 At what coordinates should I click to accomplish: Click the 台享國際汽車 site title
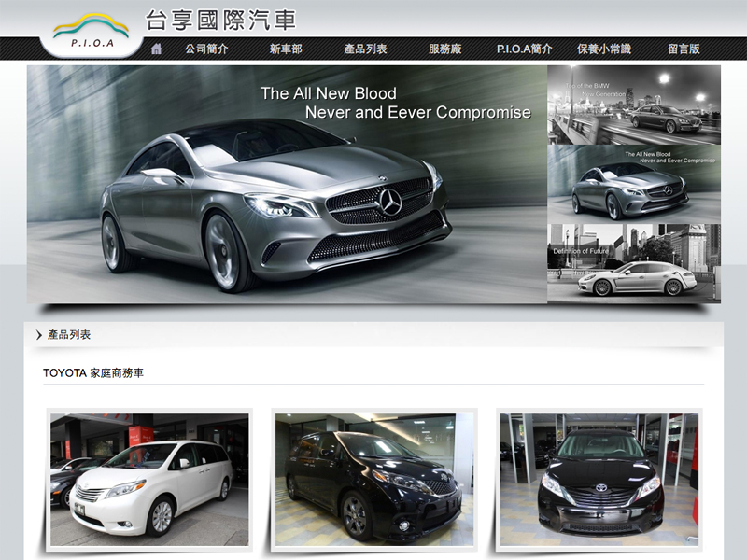click(x=220, y=20)
